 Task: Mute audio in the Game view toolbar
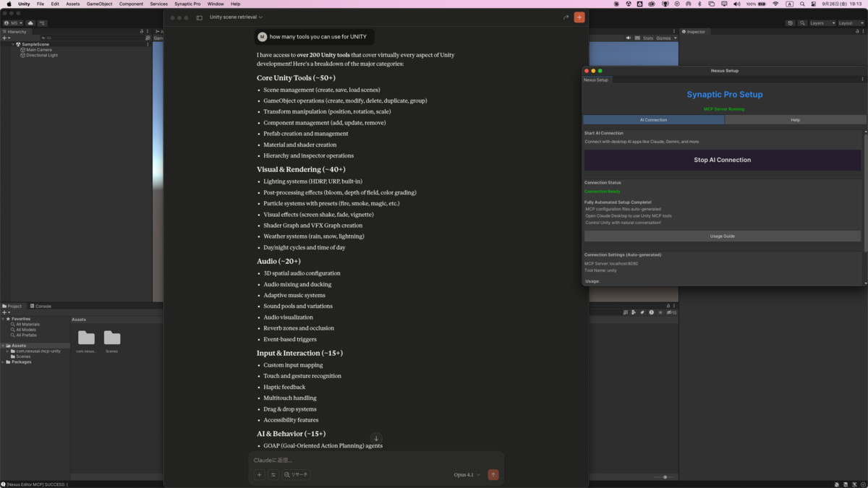(x=628, y=38)
